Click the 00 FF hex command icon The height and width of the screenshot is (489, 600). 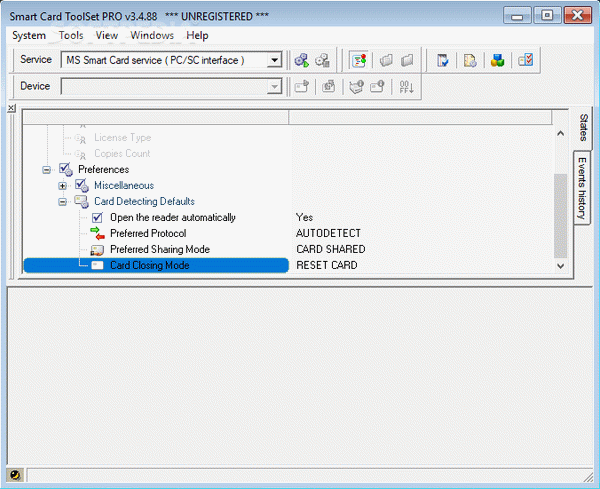click(406, 87)
